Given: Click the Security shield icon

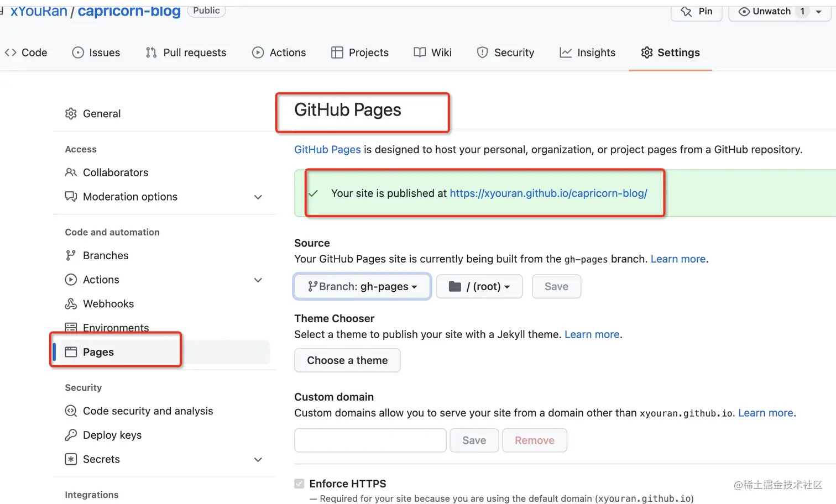Looking at the screenshot, I should (x=482, y=53).
